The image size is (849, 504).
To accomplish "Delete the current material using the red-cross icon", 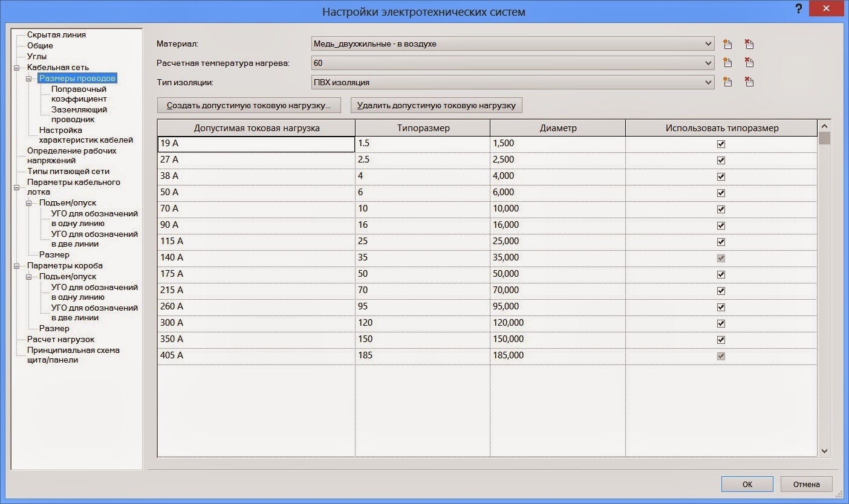I will (749, 44).
